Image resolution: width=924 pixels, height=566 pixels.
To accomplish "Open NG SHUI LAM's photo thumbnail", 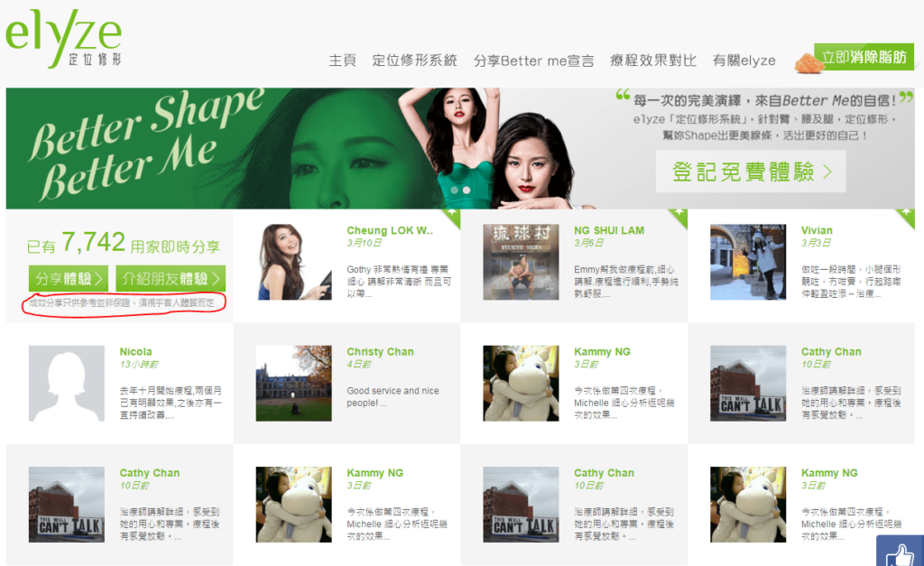I will point(521,262).
